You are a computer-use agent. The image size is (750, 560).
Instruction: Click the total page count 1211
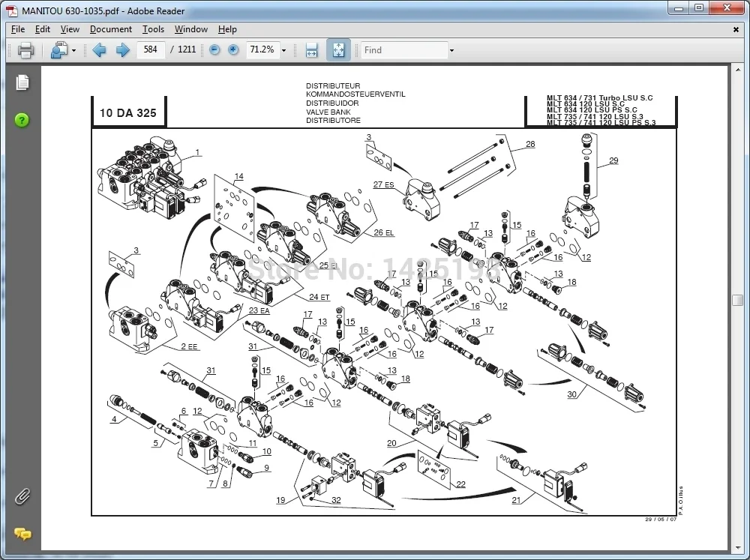[187, 49]
